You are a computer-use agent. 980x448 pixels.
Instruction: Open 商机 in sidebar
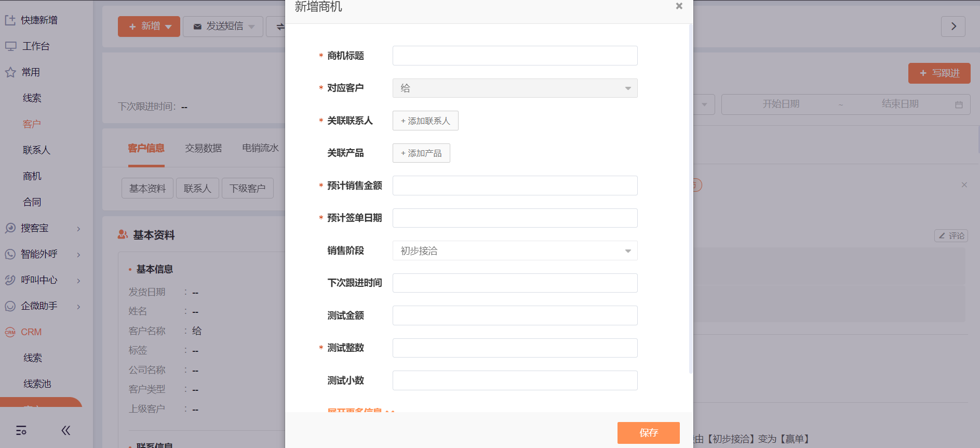point(32,176)
